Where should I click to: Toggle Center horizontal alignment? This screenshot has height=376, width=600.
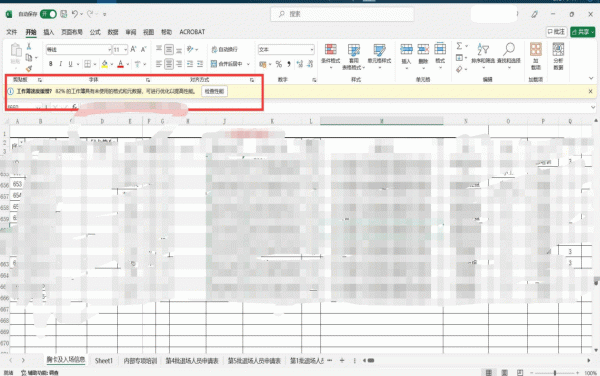pyautogui.click(x=169, y=64)
